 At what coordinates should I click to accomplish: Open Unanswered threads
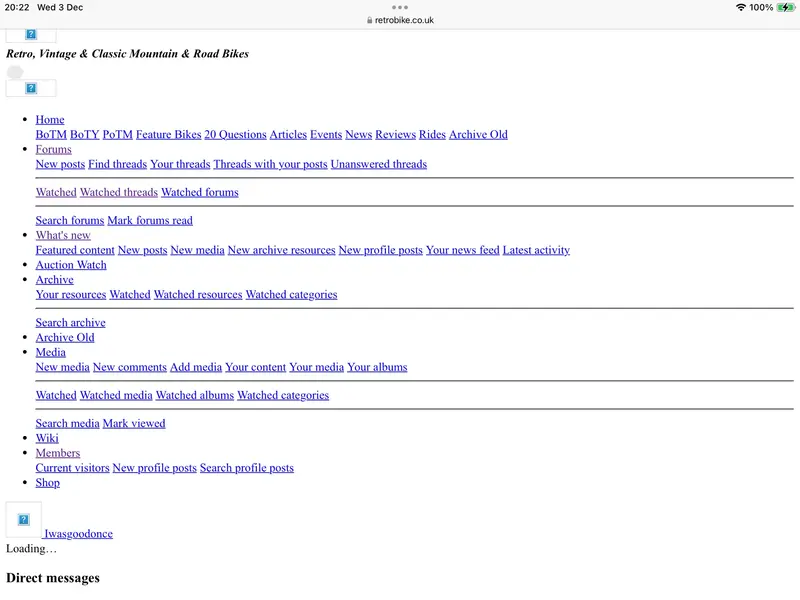(x=378, y=164)
